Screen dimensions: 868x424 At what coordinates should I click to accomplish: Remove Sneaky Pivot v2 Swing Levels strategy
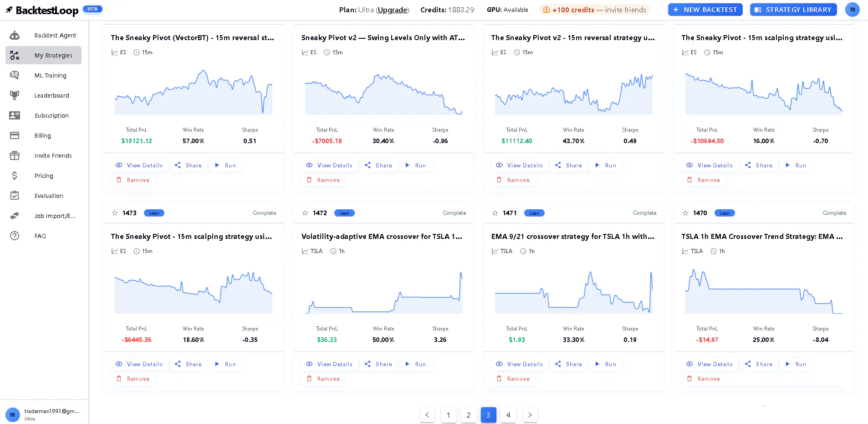tap(323, 180)
